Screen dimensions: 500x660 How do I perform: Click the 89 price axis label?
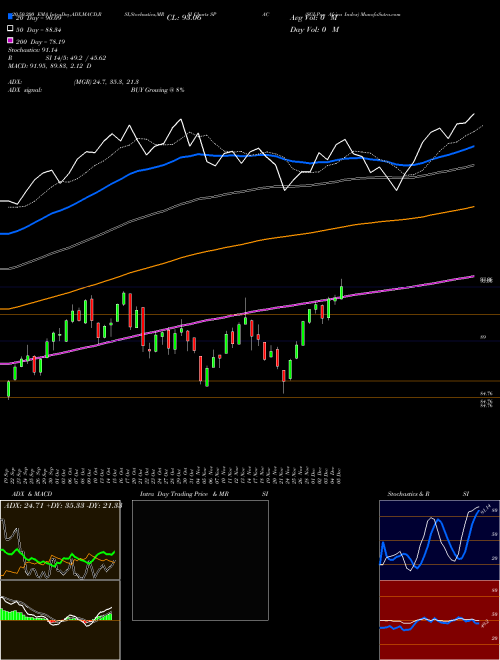[483, 337]
